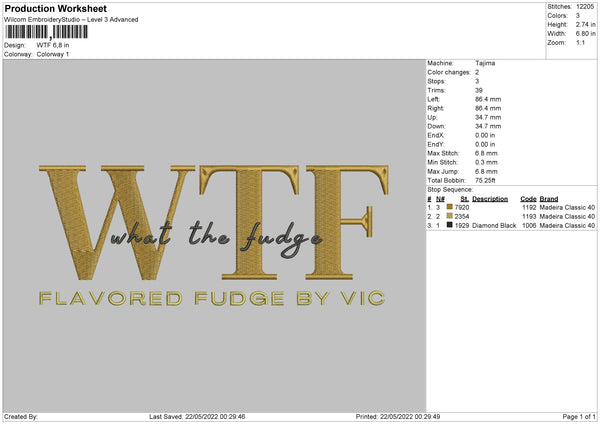Click the EndY value 0.00 in
The image size is (600, 424).
click(485, 145)
